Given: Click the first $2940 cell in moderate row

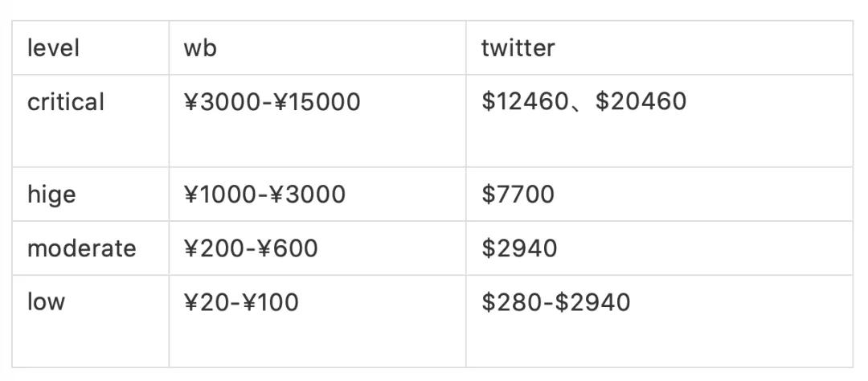Looking at the screenshot, I should (x=519, y=248).
